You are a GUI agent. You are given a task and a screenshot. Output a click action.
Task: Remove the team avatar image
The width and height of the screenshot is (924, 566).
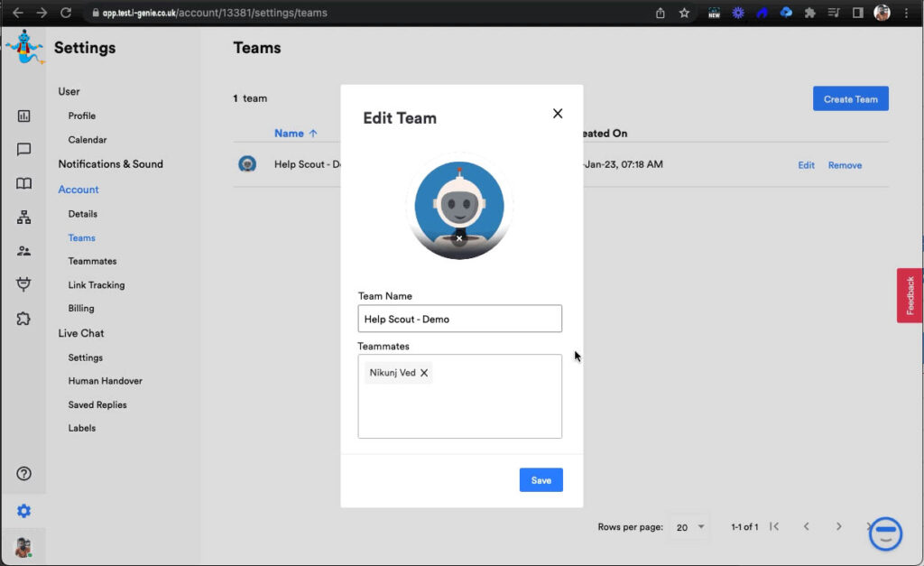click(459, 239)
